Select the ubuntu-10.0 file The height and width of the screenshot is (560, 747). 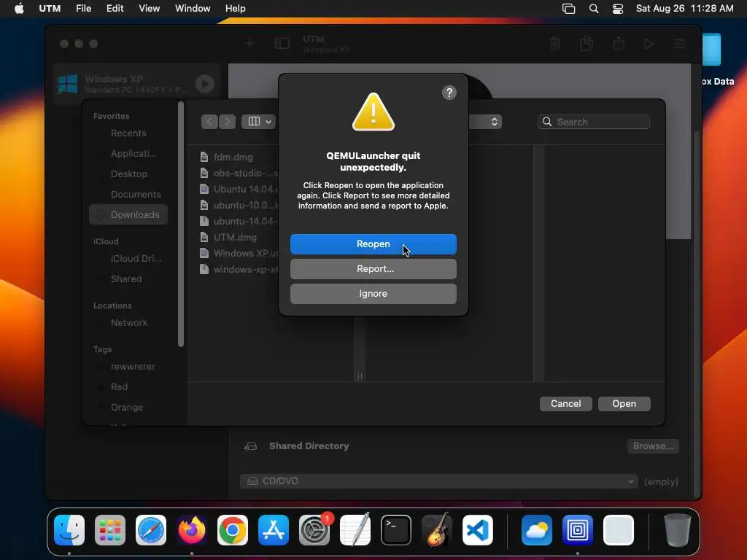pos(239,205)
